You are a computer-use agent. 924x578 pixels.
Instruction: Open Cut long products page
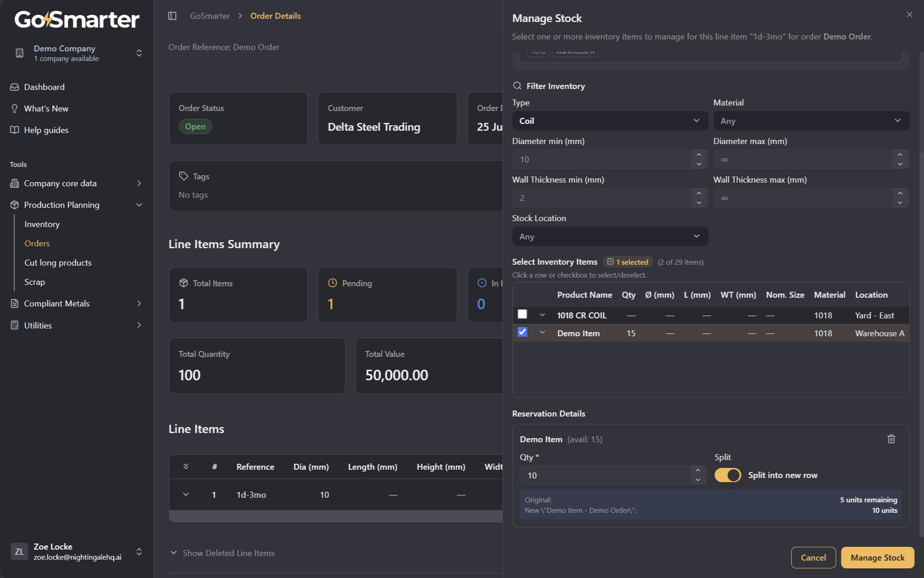58,263
